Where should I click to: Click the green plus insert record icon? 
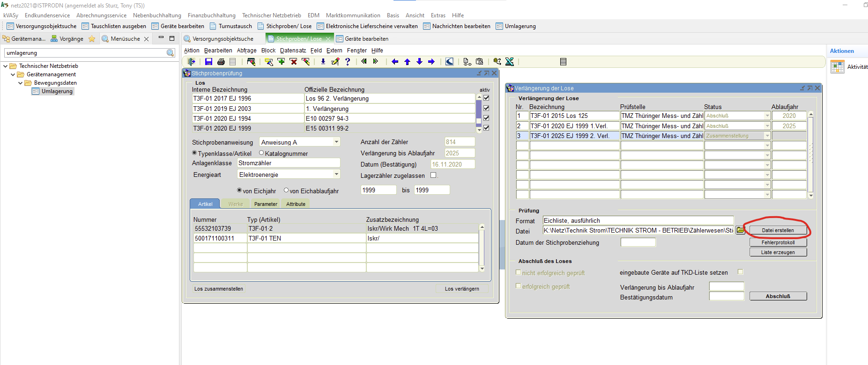[281, 62]
